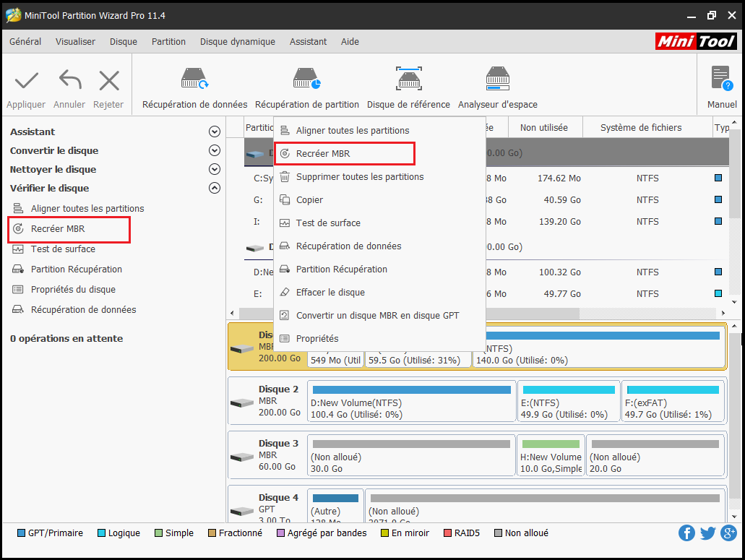Click partition list scrollbar down arrow
Viewport: 745px width, 560px height.
[x=734, y=302]
